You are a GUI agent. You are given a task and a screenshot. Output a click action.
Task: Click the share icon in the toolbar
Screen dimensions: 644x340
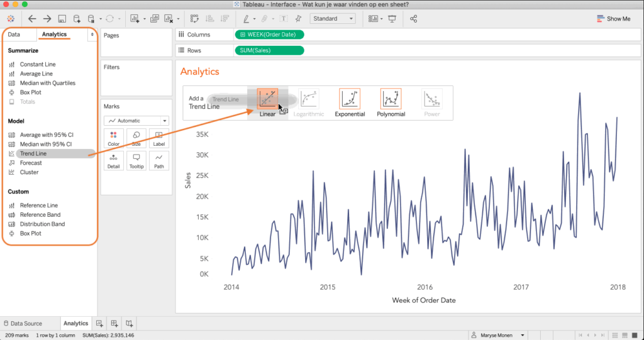(413, 19)
